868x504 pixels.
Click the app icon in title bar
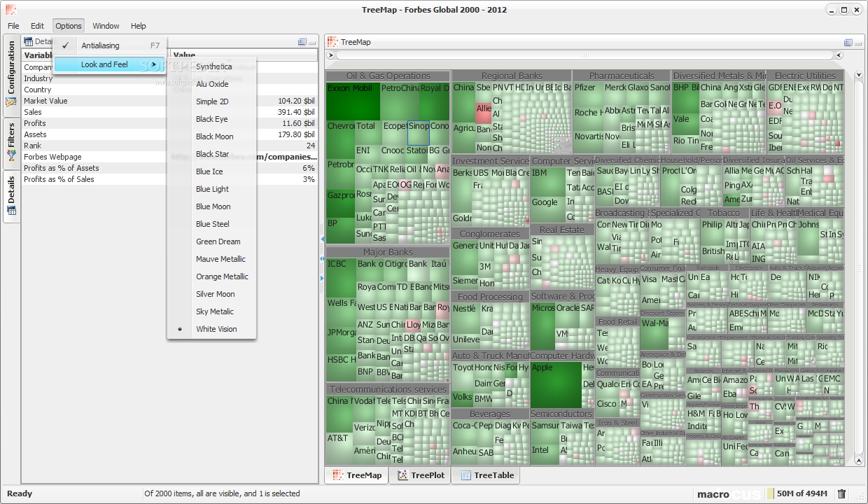pyautogui.click(x=10, y=10)
